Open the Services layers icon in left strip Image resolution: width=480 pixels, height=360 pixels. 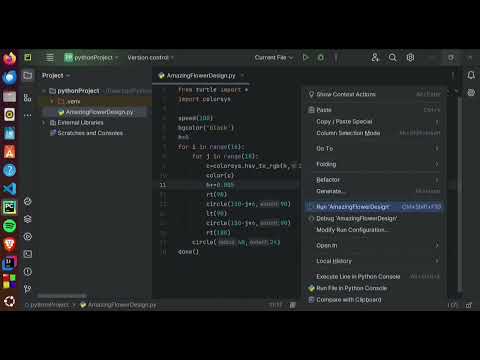pyautogui.click(x=28, y=219)
